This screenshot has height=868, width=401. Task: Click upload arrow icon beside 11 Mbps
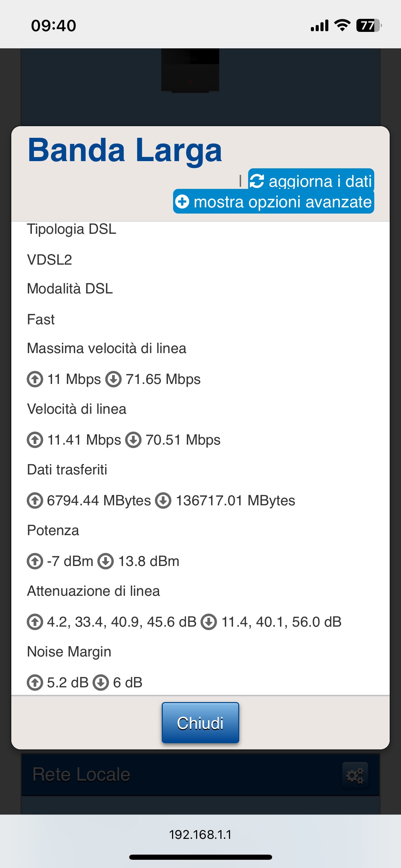(x=35, y=379)
